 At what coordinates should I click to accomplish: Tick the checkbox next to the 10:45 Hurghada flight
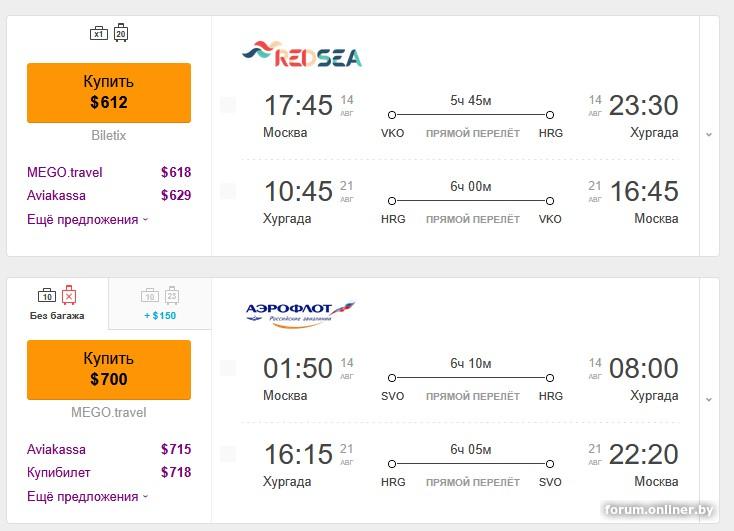(x=228, y=191)
